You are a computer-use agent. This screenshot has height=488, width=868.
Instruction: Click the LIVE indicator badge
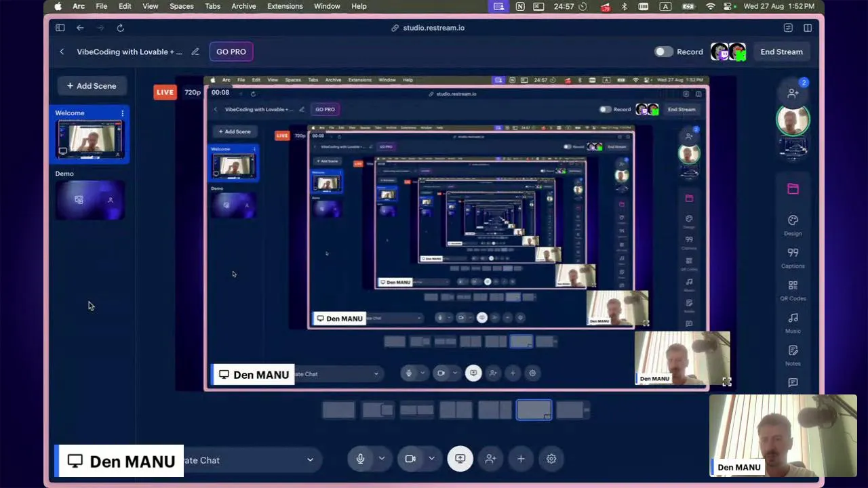(x=165, y=92)
